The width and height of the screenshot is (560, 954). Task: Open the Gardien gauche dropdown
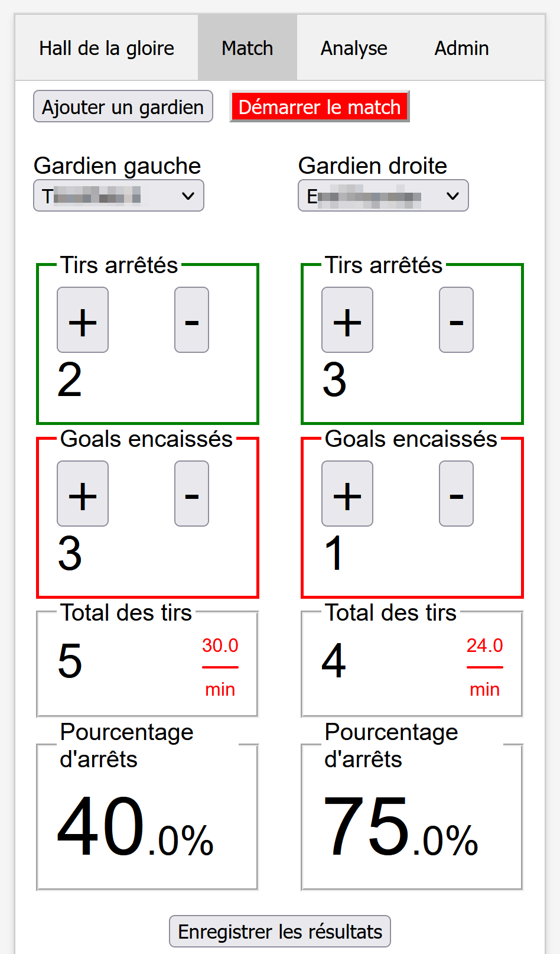pyautogui.click(x=119, y=196)
